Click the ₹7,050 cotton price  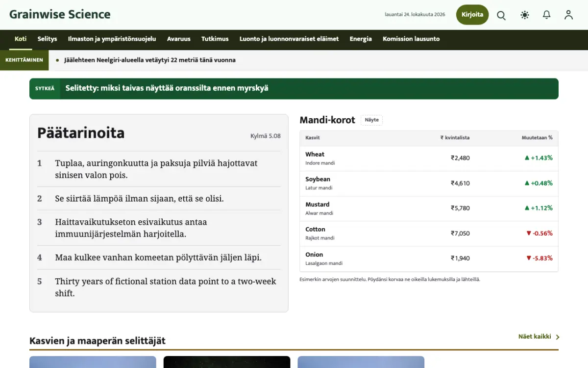click(460, 234)
